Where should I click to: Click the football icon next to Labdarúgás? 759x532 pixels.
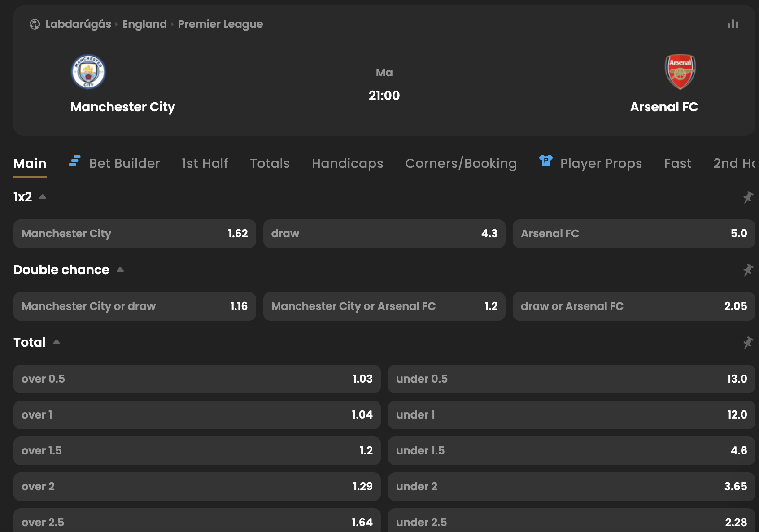click(35, 24)
